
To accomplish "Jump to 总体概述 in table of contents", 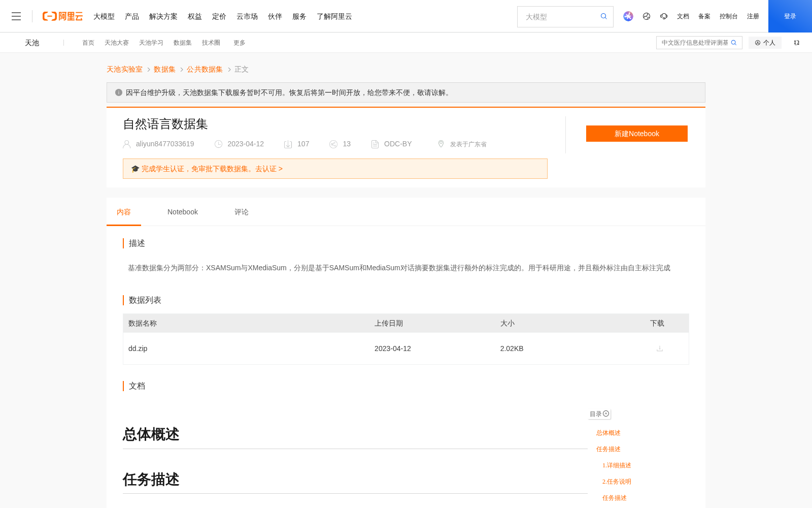I will (608, 433).
